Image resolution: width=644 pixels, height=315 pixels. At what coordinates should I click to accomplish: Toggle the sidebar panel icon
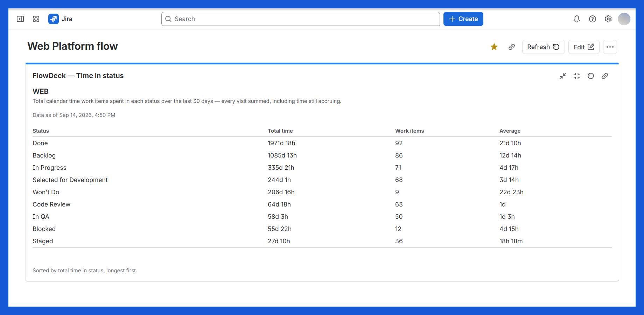pos(20,19)
